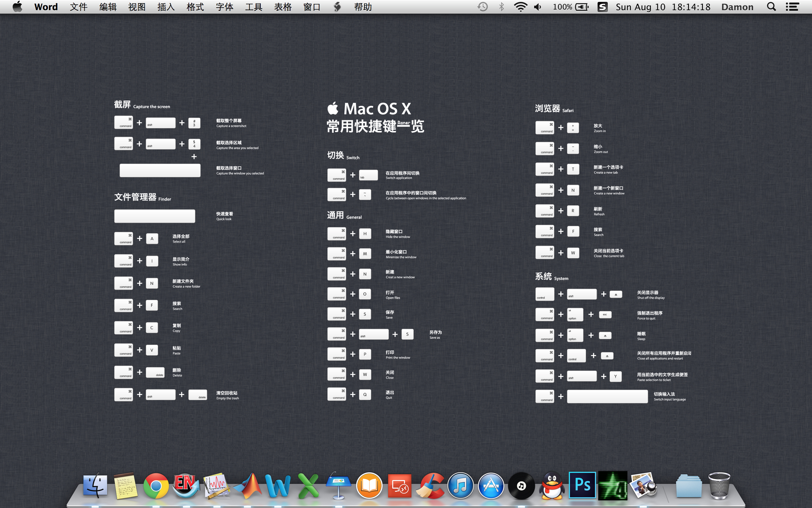Open the blue folder stack in Dock
Screen dimensions: 812x508
(x=689, y=486)
